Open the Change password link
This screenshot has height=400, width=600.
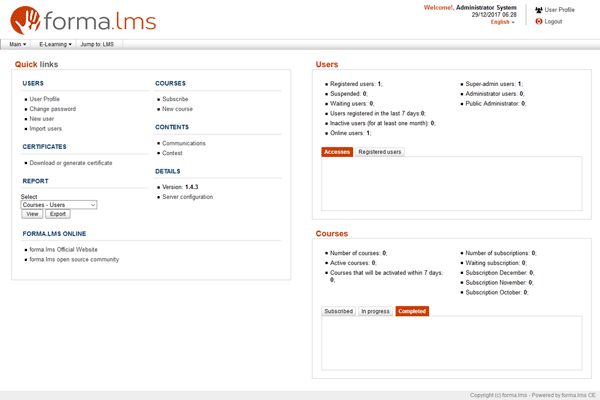[52, 109]
